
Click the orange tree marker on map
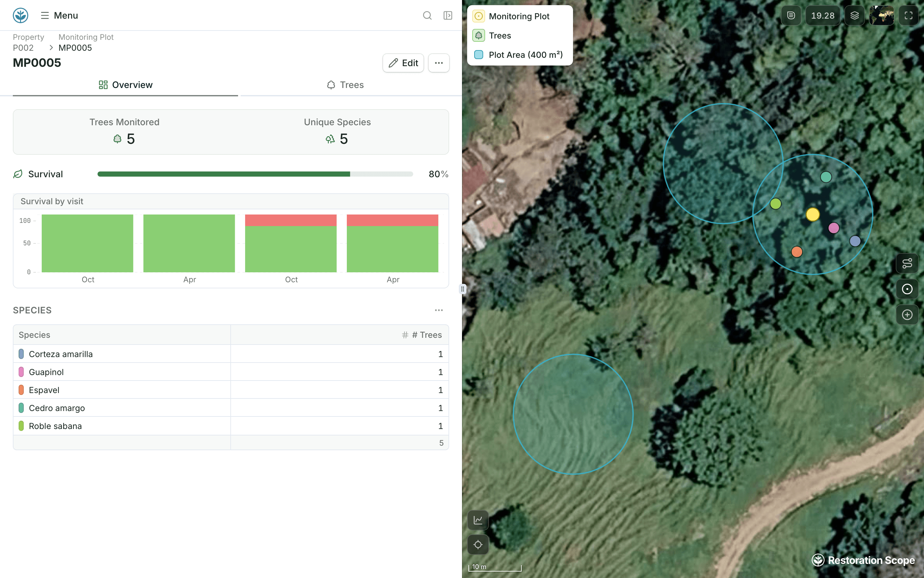797,252
